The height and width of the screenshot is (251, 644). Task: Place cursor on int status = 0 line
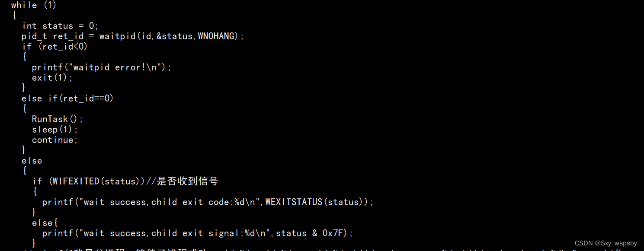click(x=61, y=26)
